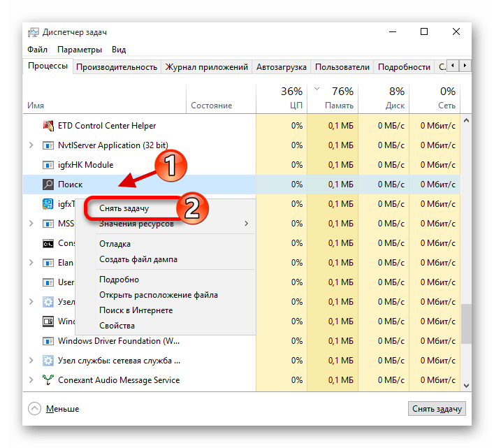
Task: Click the Winc process window icon
Action: pos(48,321)
